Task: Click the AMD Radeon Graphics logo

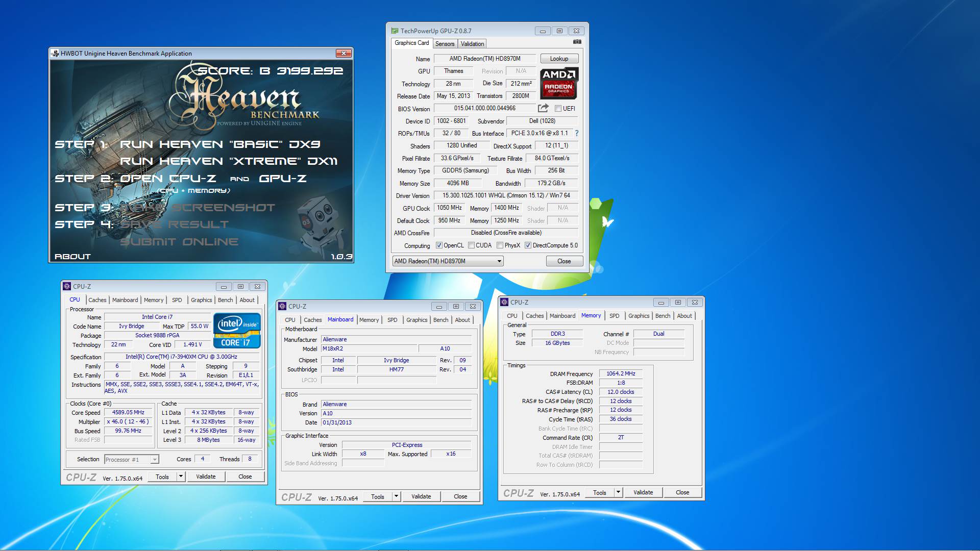Action: click(559, 83)
